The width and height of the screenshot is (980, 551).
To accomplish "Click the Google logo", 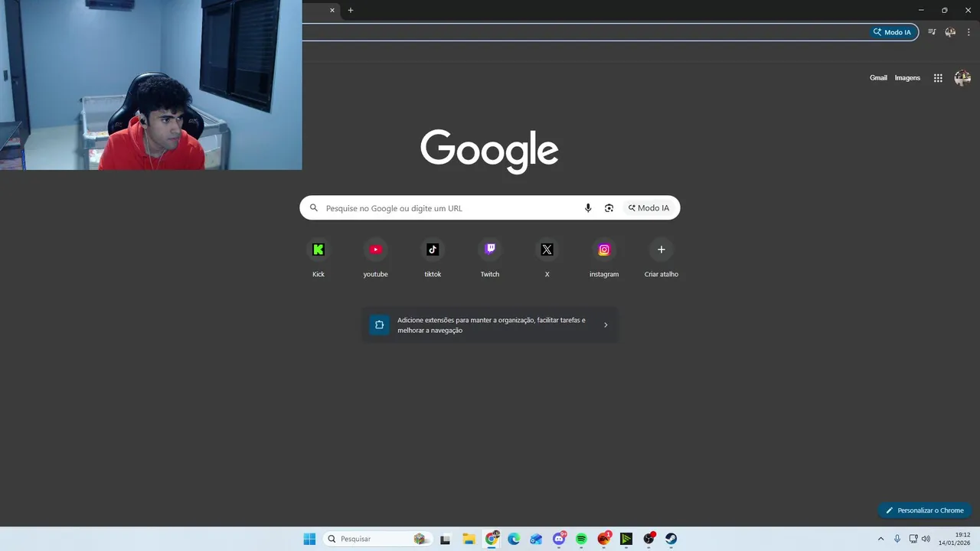I will [x=489, y=151].
